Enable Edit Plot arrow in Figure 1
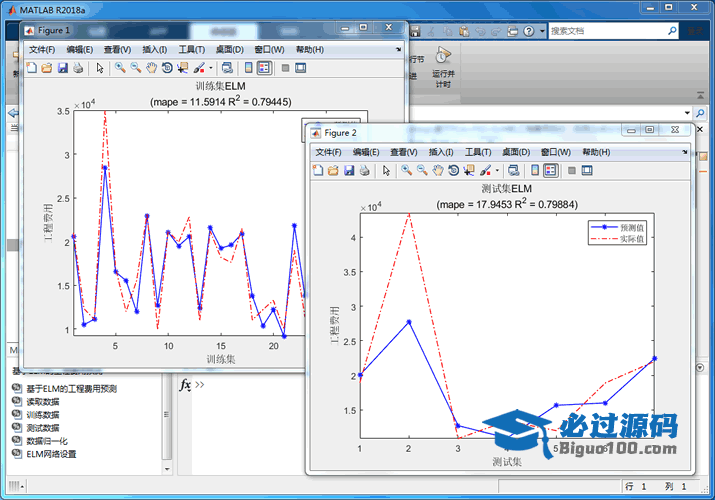 click(99, 68)
